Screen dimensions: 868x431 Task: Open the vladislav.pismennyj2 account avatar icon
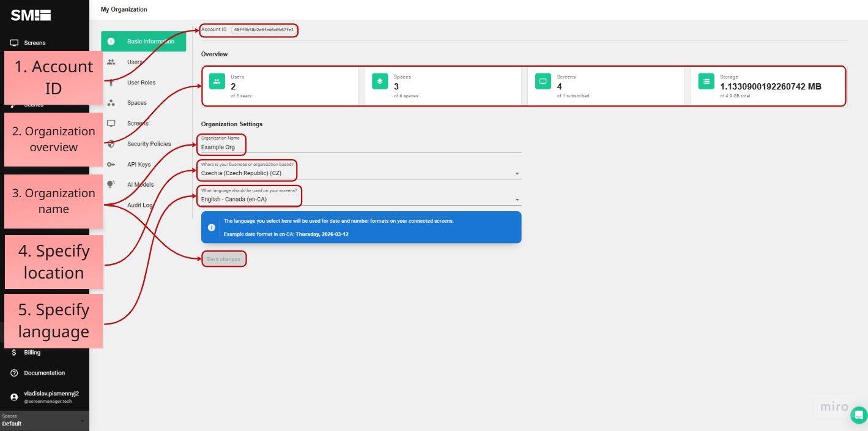14,397
